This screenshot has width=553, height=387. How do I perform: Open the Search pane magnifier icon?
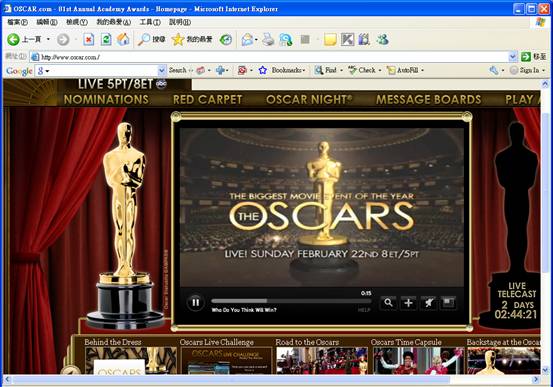(144, 39)
